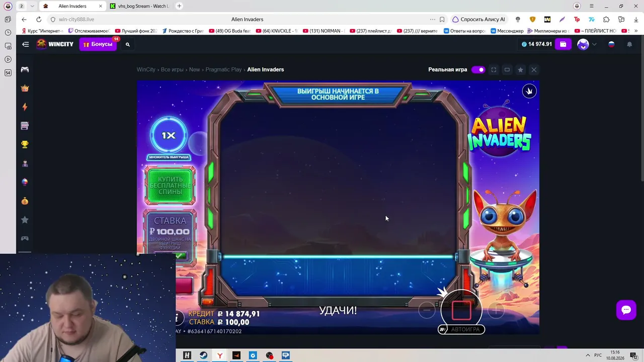Screen dimensions: 644x362
Task: Click the РУС keyboard language indicator
Action: pyautogui.click(x=598, y=355)
